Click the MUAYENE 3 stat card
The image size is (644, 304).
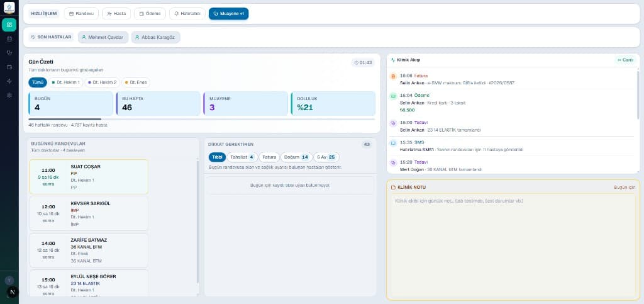[x=246, y=103]
